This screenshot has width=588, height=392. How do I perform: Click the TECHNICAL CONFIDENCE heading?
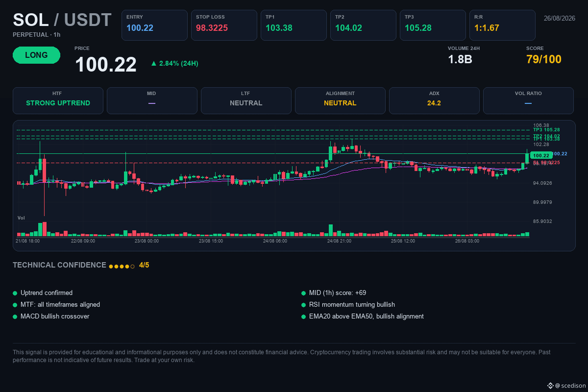(60, 265)
